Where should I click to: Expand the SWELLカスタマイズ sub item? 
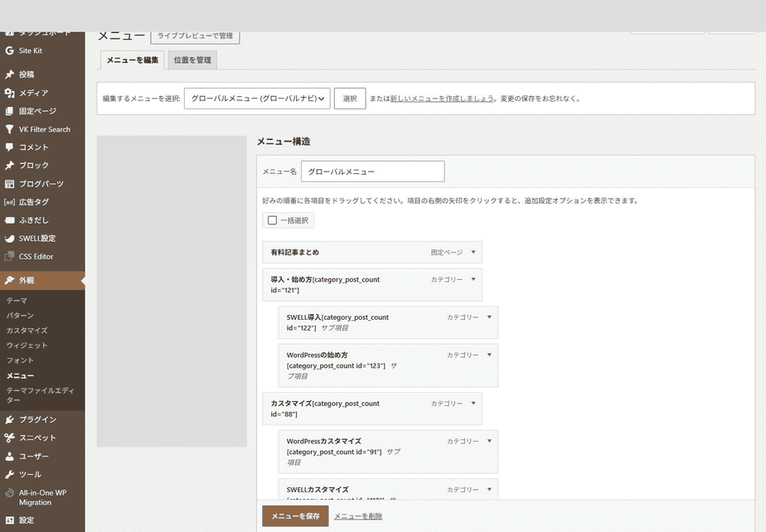click(x=489, y=489)
